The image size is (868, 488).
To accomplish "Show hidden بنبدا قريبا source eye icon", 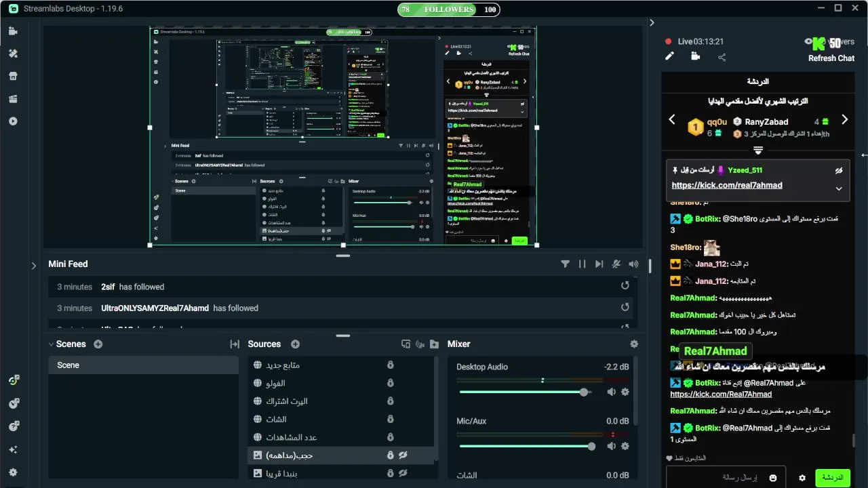I will point(403,473).
